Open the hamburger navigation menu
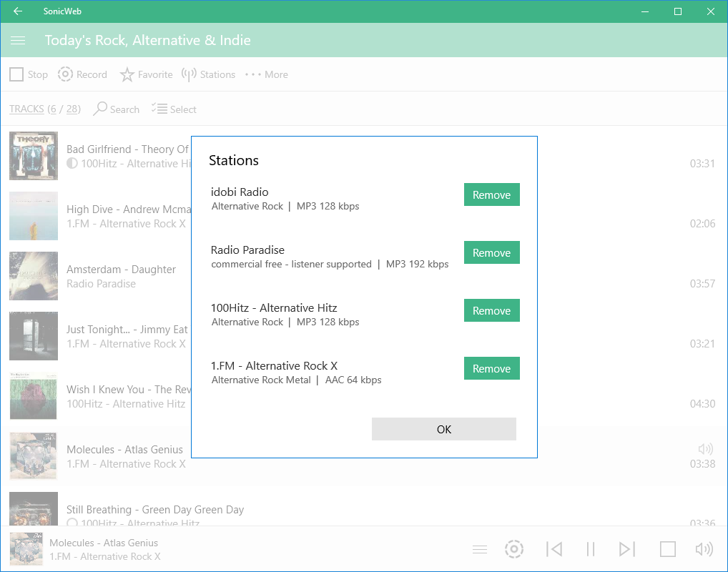Screen dimensions: 728x572 click(18, 41)
